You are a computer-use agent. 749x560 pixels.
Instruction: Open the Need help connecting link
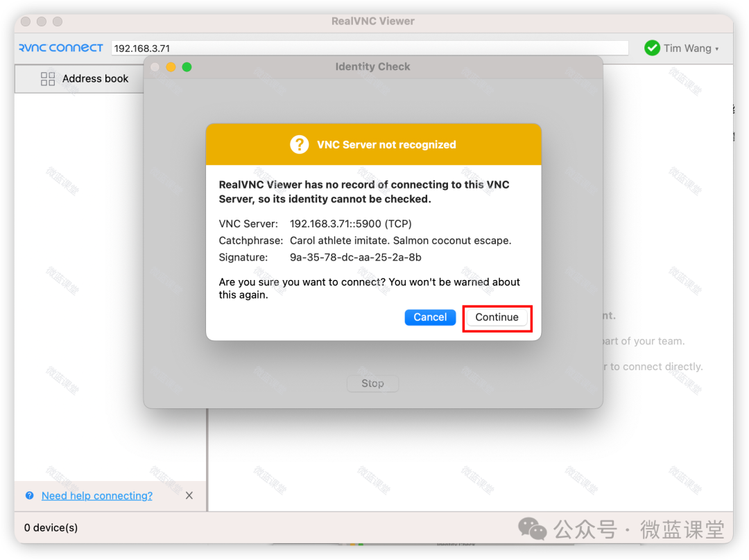pos(97,496)
